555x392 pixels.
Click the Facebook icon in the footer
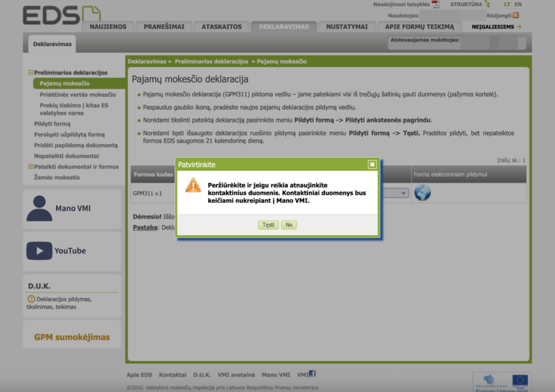[x=312, y=374]
